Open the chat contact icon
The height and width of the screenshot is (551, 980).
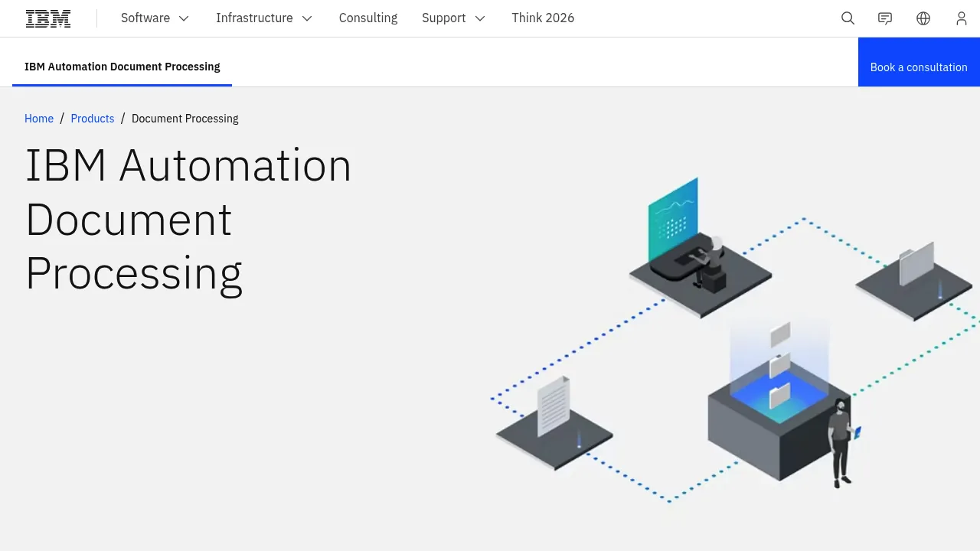point(885,18)
